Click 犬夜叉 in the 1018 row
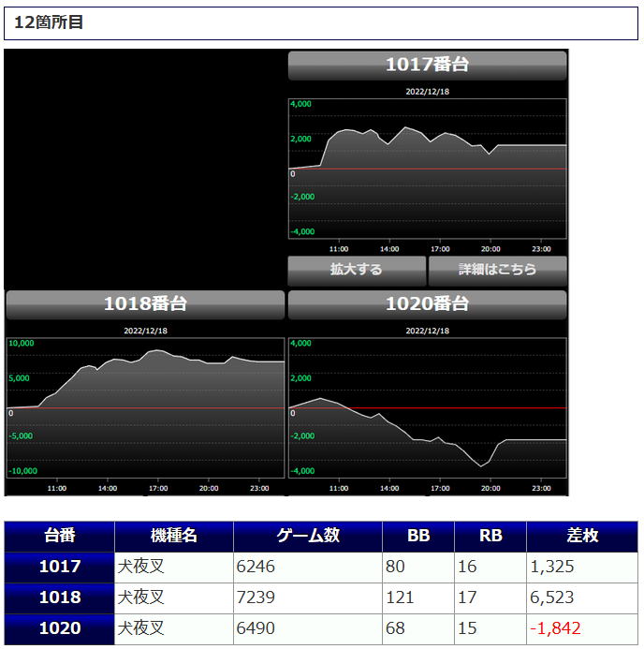Screen dimensions: 644x649 click(141, 598)
